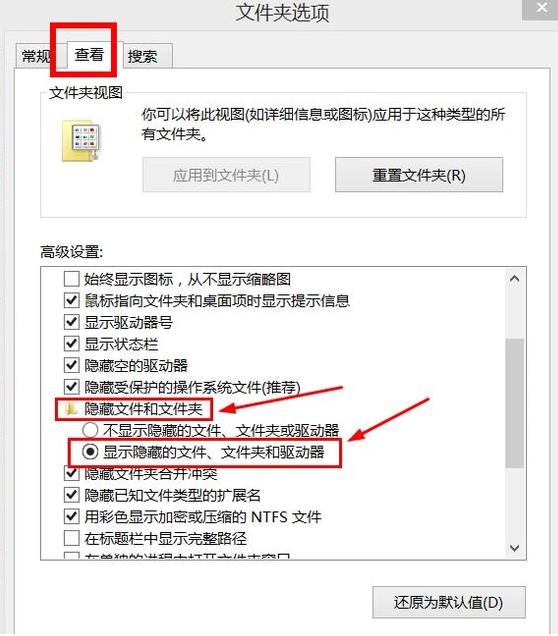This screenshot has height=636, width=558.
Task: Uncheck 隐藏已知文件类型的扩展名
Action: (x=71, y=495)
